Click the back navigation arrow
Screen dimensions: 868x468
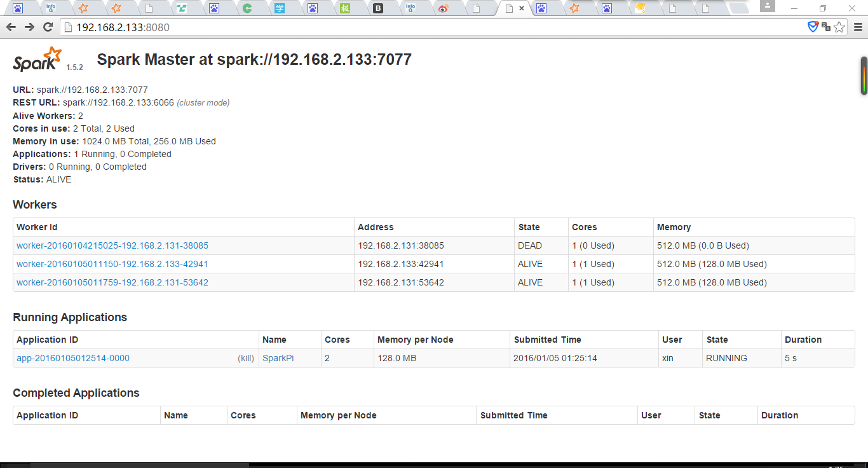[x=11, y=27]
